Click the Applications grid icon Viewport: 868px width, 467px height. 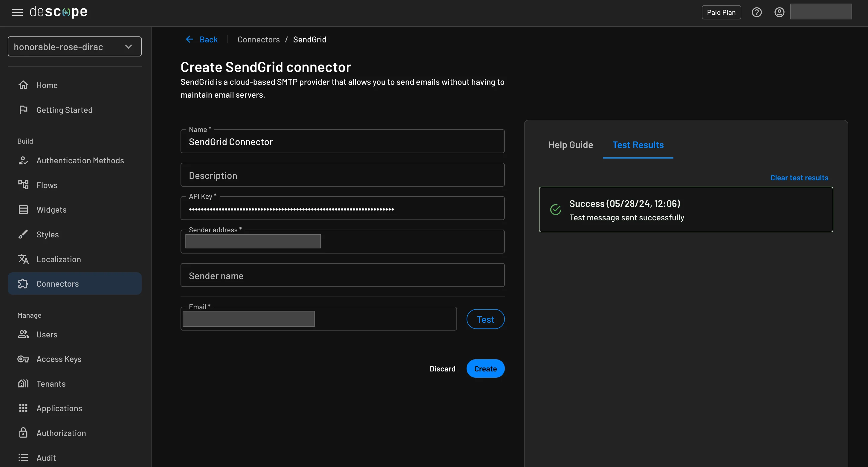pos(23,408)
